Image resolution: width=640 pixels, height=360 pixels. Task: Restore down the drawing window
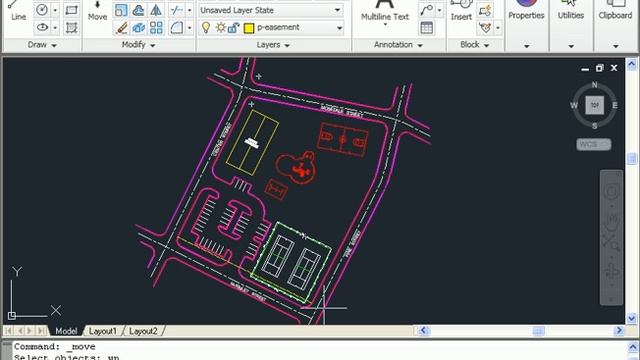point(599,68)
